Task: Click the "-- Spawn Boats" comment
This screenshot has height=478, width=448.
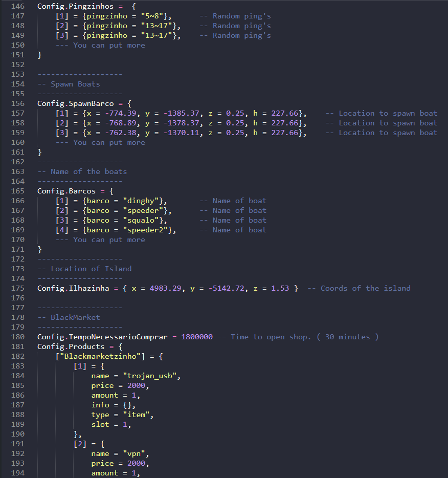Action: pos(69,84)
